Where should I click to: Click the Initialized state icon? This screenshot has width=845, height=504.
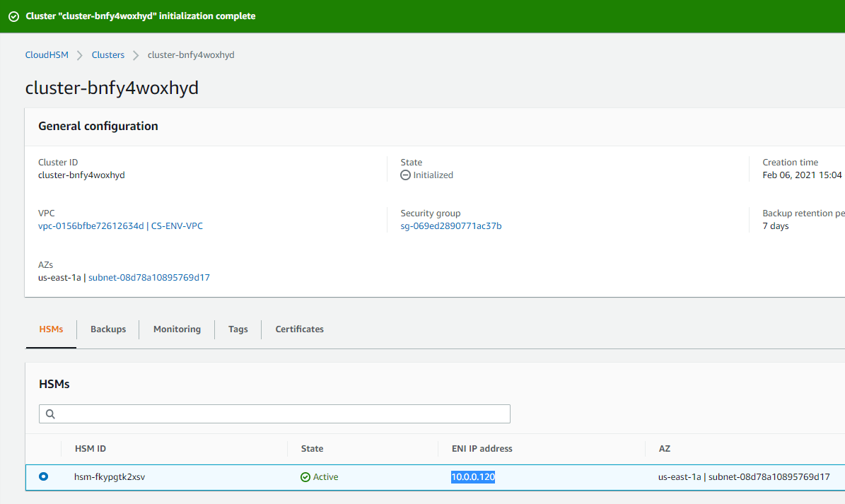click(404, 175)
